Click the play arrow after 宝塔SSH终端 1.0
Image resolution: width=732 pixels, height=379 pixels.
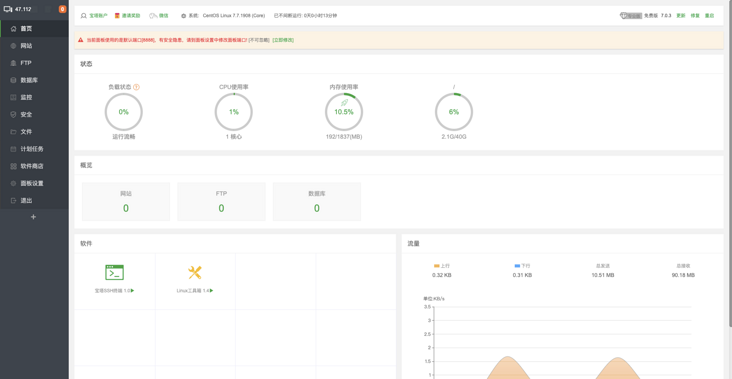(133, 291)
